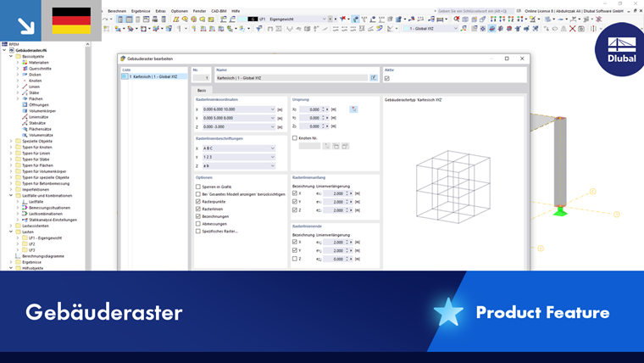644x363 pixels.
Task: Click the Linien icon in the navigator
Action: click(25, 87)
